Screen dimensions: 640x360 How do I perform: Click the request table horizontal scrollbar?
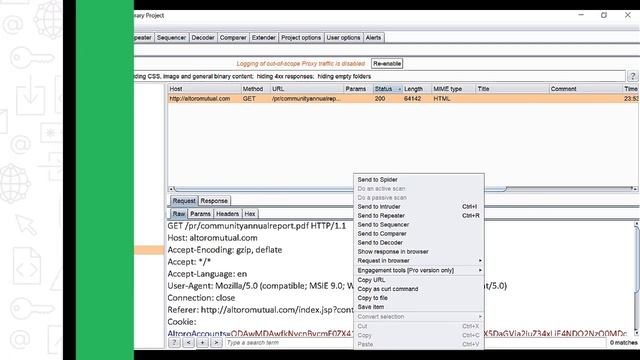[x=340, y=189]
